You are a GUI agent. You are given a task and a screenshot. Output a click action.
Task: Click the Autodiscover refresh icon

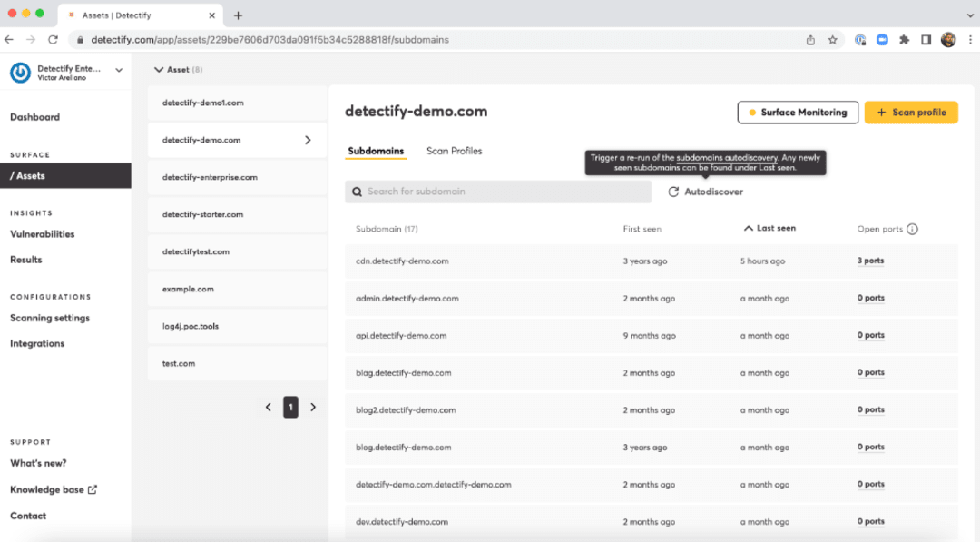click(673, 192)
